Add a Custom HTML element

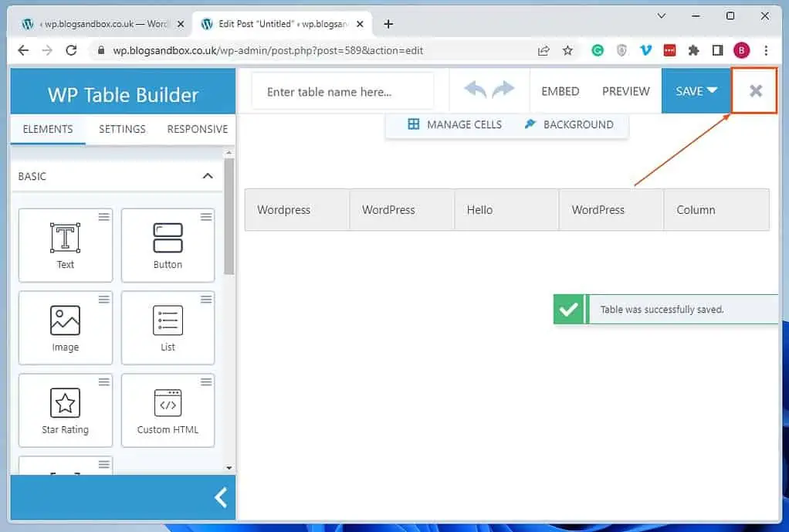tap(168, 410)
